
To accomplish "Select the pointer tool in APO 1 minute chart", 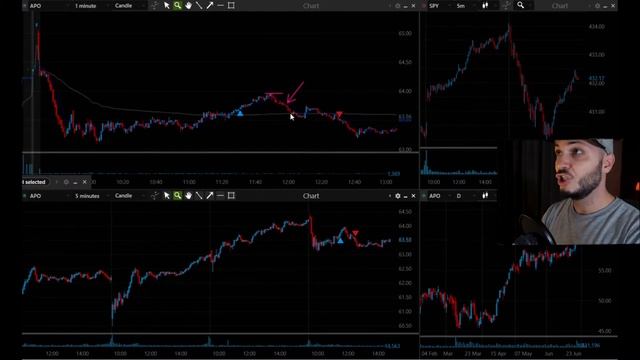I will 167,6.
